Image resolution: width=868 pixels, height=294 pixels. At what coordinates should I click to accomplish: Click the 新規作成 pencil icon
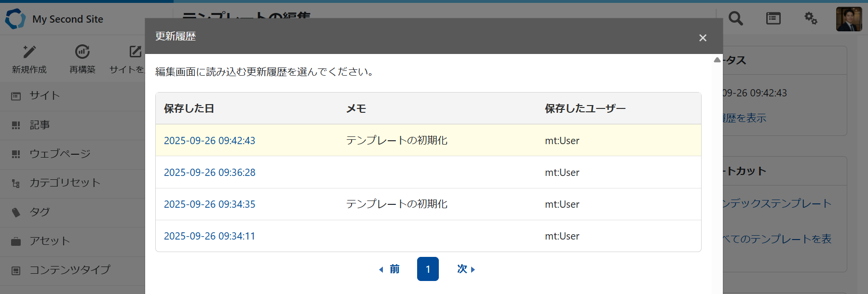coord(29,52)
